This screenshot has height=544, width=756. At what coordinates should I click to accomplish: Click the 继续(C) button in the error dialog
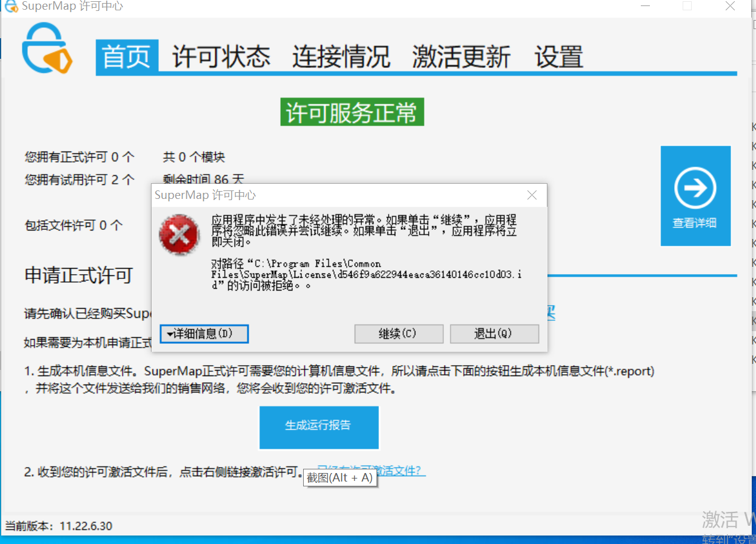[398, 334]
